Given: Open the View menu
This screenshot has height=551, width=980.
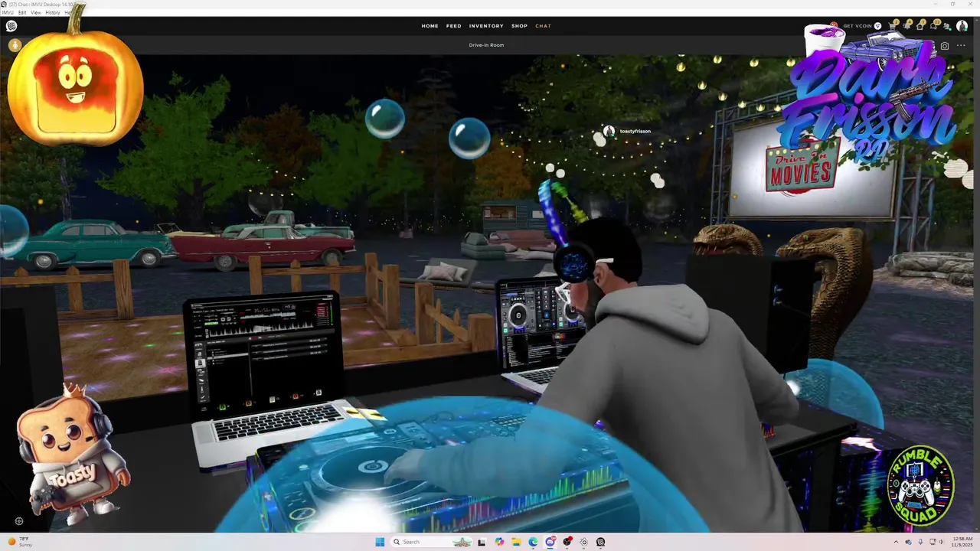Looking at the screenshot, I should 36,12.
